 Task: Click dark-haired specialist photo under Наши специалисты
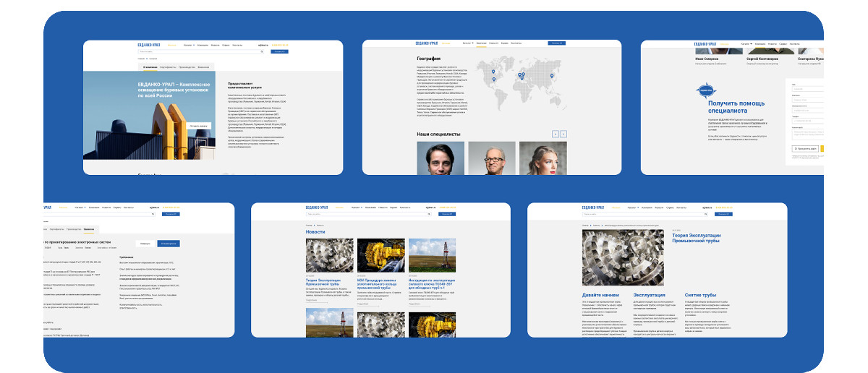coord(441,157)
